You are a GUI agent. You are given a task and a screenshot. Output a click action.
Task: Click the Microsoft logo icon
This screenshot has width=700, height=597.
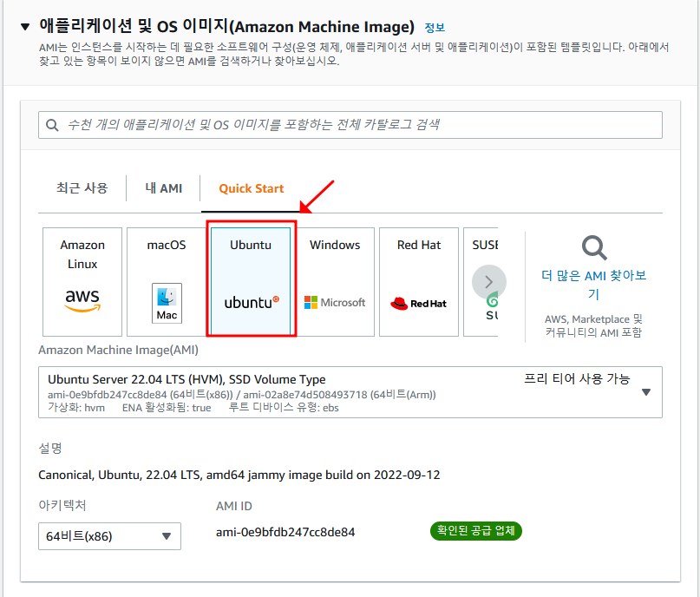tap(335, 302)
